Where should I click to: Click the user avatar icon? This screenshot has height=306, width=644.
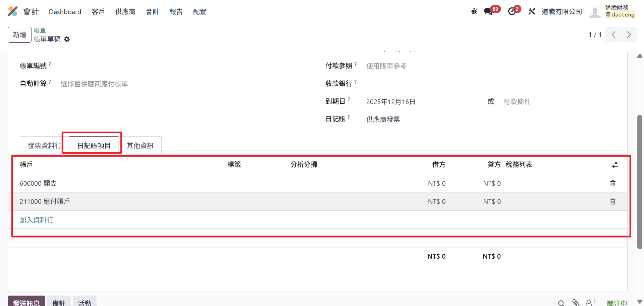click(595, 12)
